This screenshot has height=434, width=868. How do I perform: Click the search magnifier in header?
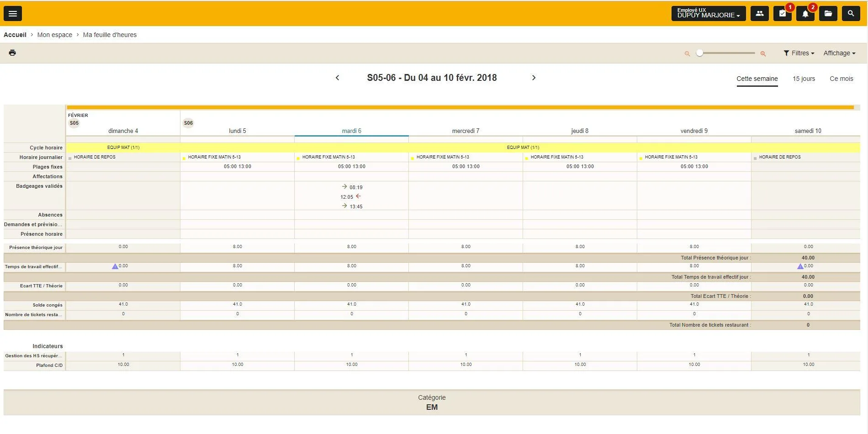[851, 14]
